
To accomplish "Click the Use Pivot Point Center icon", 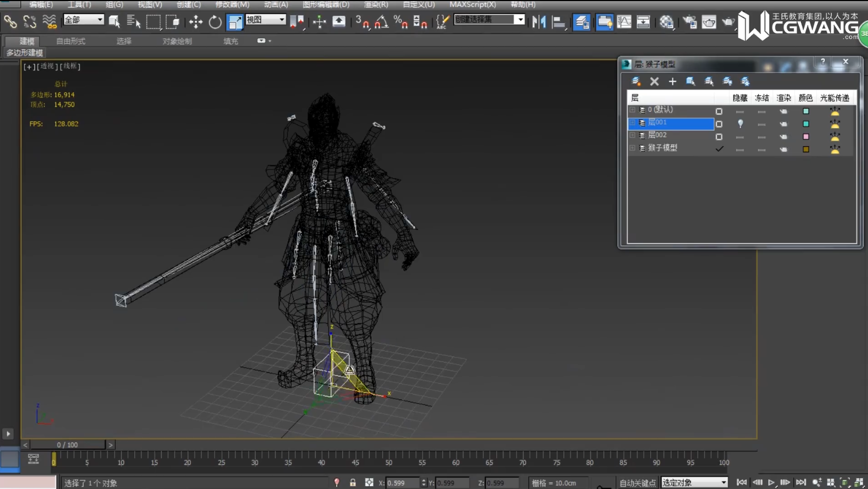I will tap(297, 22).
